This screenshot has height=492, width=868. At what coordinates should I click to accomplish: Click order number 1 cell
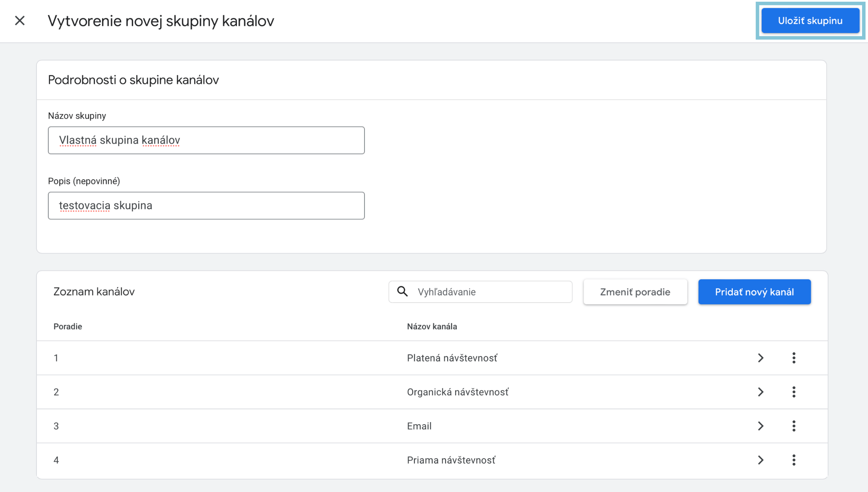pos(56,358)
